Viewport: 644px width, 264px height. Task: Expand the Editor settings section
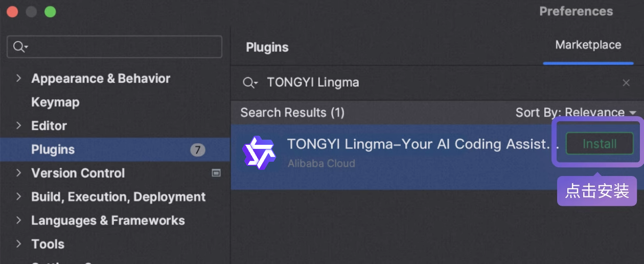coord(19,126)
